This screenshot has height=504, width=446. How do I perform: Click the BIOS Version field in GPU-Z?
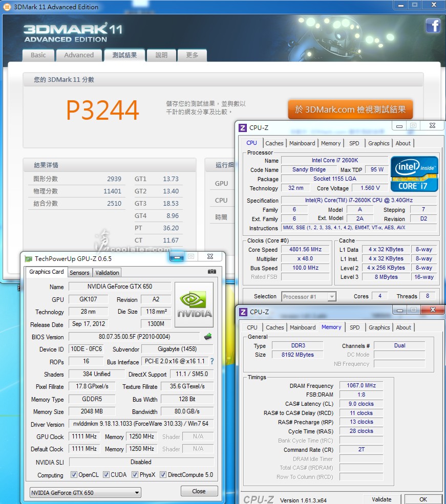pos(134,337)
